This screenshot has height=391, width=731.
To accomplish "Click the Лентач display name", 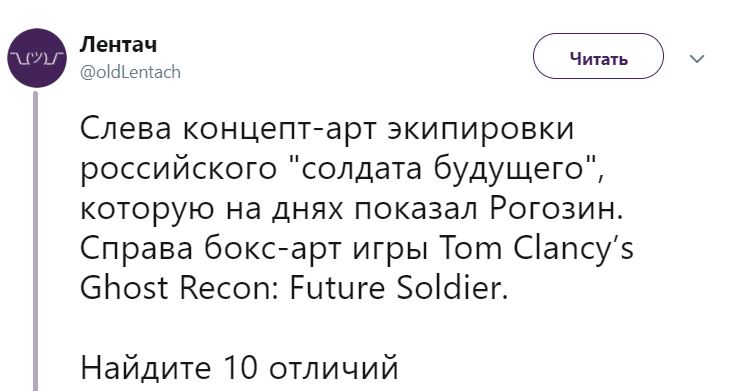I will [118, 45].
